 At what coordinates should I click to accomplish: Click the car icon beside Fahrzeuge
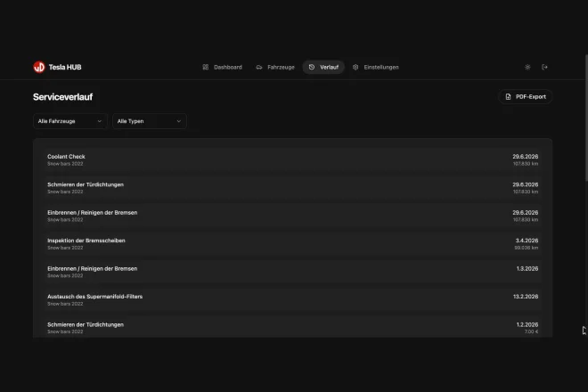point(259,67)
